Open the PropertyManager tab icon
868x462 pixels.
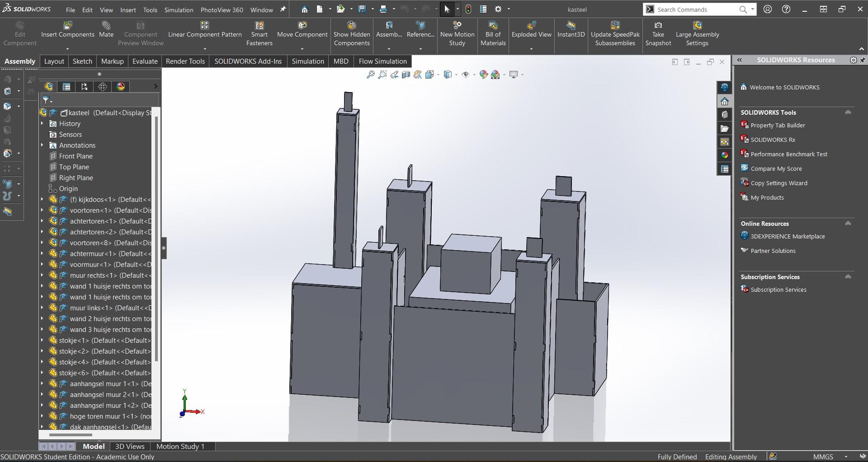[x=66, y=87]
